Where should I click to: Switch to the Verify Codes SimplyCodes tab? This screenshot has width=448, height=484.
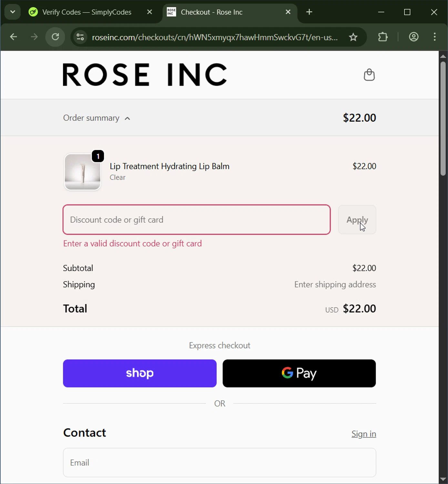pos(87,12)
